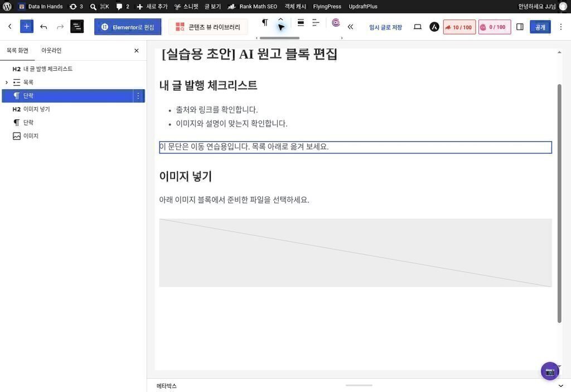Go back with the left arrow

[x=10, y=27]
